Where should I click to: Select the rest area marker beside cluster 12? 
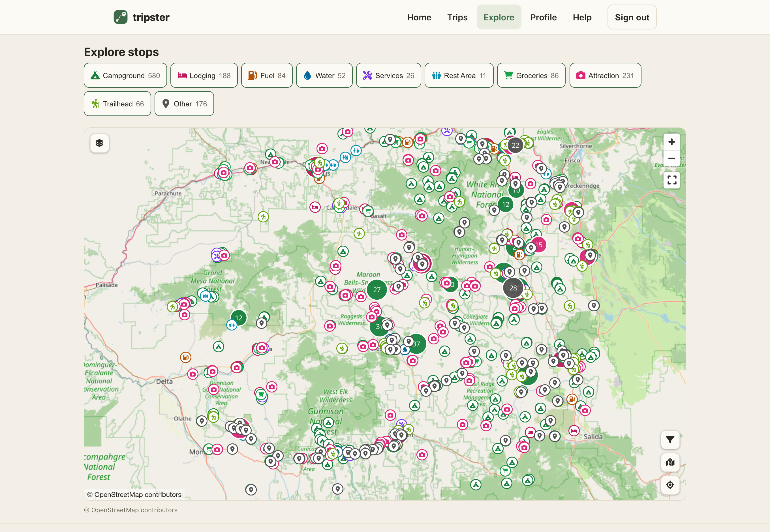click(x=232, y=325)
